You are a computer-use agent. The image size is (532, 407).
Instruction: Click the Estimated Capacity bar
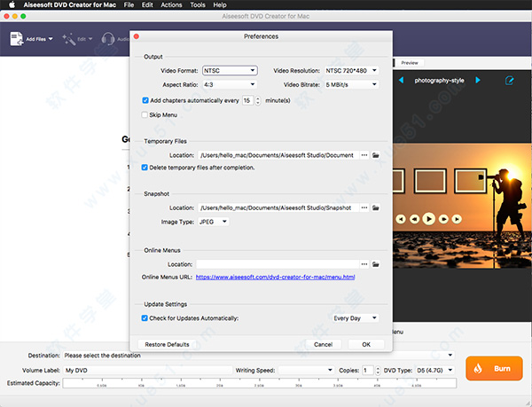tap(260, 383)
